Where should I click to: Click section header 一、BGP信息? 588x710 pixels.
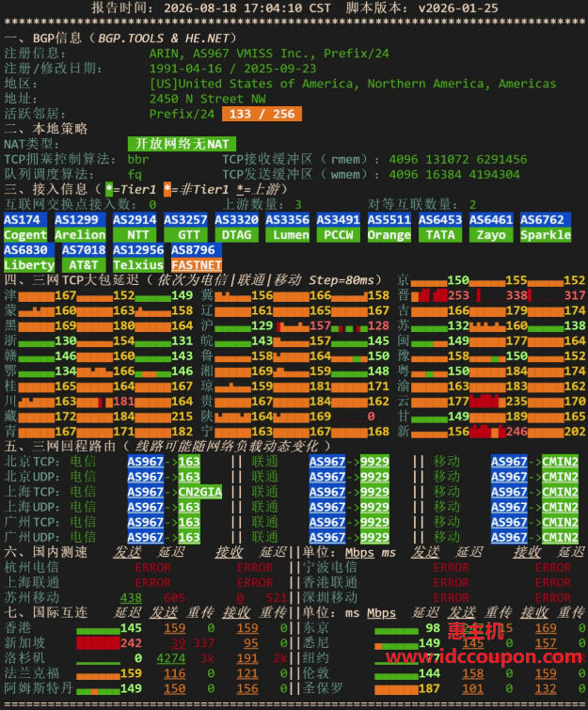[43, 38]
